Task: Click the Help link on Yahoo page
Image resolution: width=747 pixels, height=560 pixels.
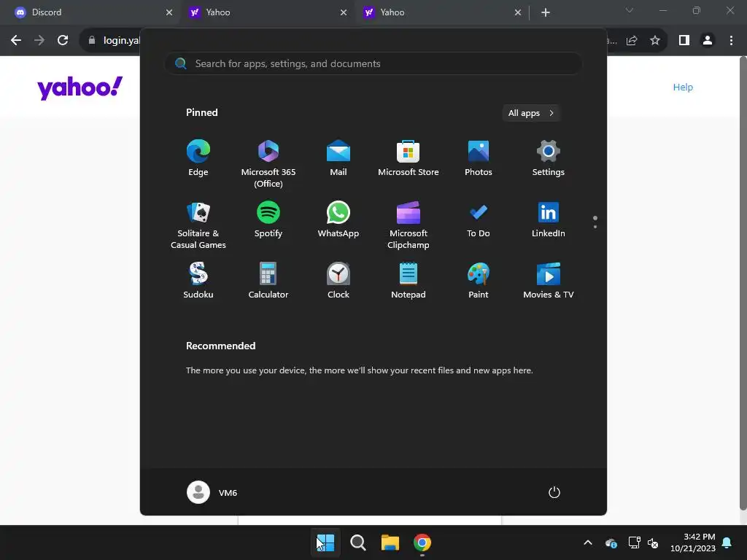Action: (x=683, y=87)
